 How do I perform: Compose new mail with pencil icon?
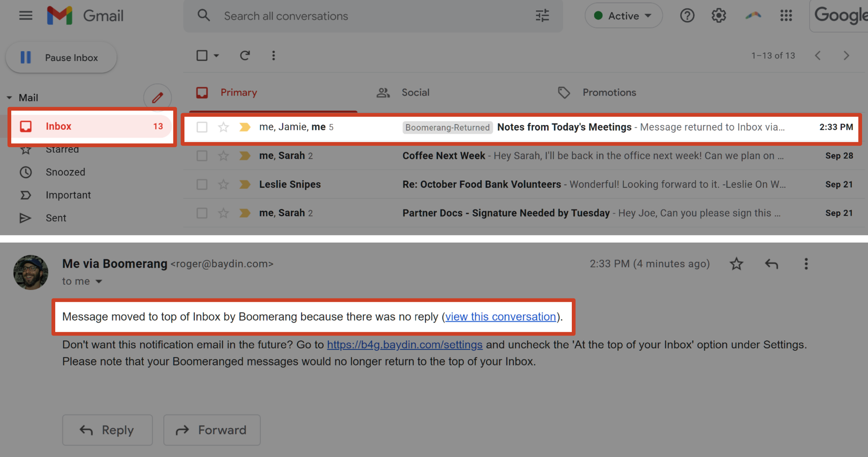[157, 98]
